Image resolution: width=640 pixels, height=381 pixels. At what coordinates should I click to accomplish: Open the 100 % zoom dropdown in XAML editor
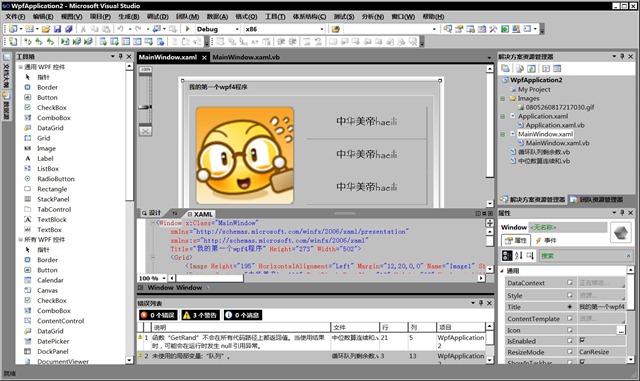[164, 278]
